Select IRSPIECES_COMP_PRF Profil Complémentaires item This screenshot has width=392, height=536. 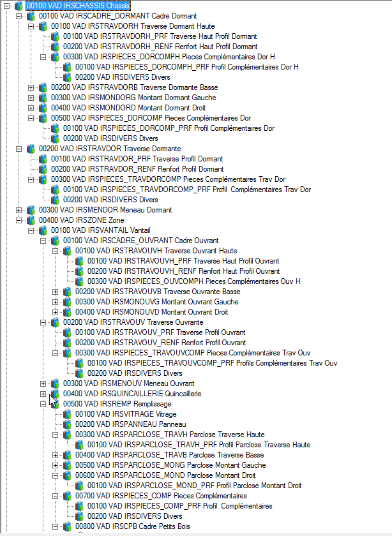[177, 506]
